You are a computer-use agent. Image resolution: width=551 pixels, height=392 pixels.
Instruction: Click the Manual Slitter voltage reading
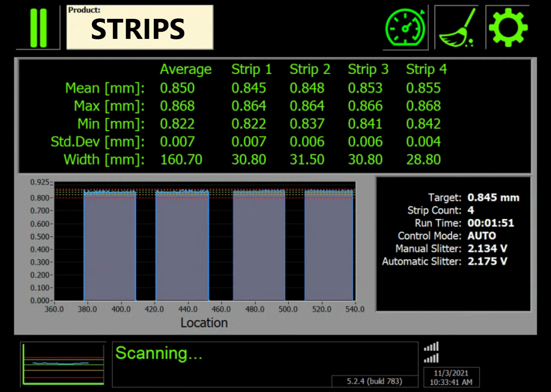click(x=488, y=249)
